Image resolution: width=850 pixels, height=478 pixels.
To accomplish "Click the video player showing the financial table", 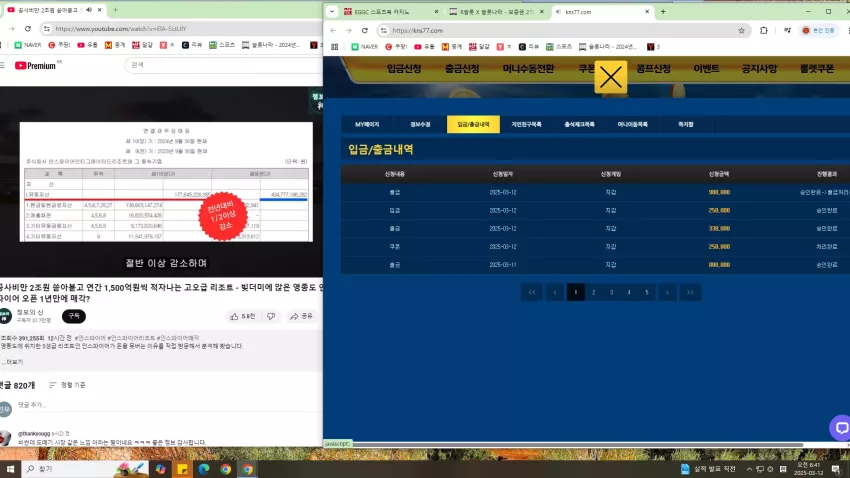I will coord(161,182).
